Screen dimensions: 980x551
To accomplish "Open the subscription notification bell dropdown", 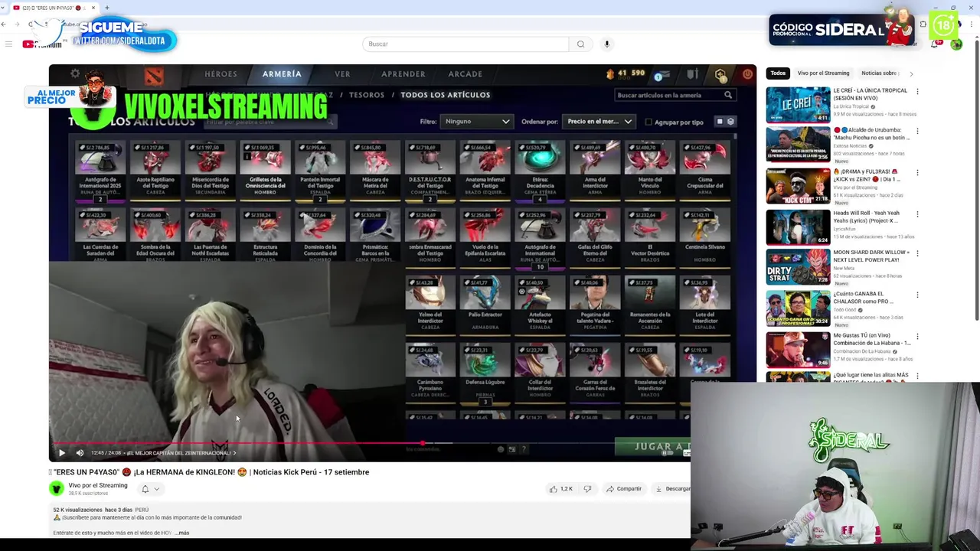I will click(x=150, y=488).
